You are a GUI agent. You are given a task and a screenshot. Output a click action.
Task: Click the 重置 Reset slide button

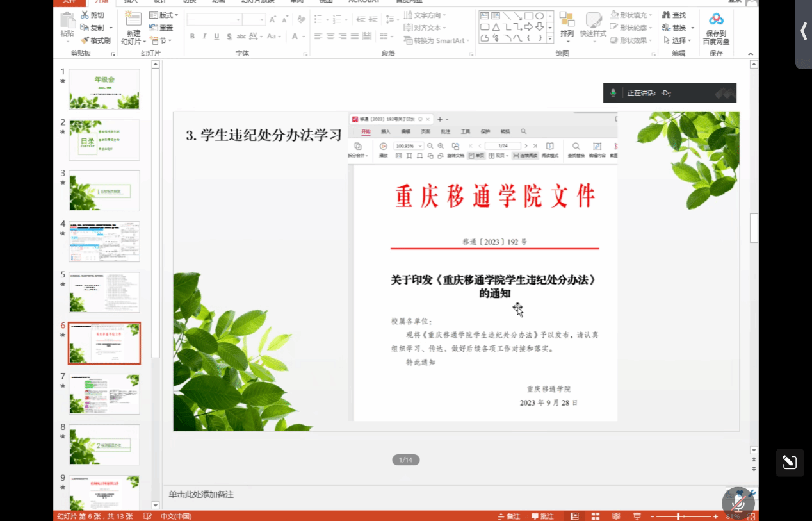pos(161,28)
